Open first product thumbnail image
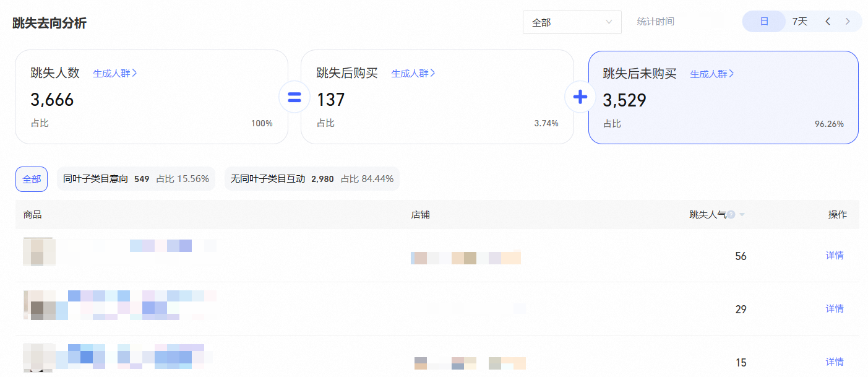Viewport: 868px width, 377px height. (39, 251)
